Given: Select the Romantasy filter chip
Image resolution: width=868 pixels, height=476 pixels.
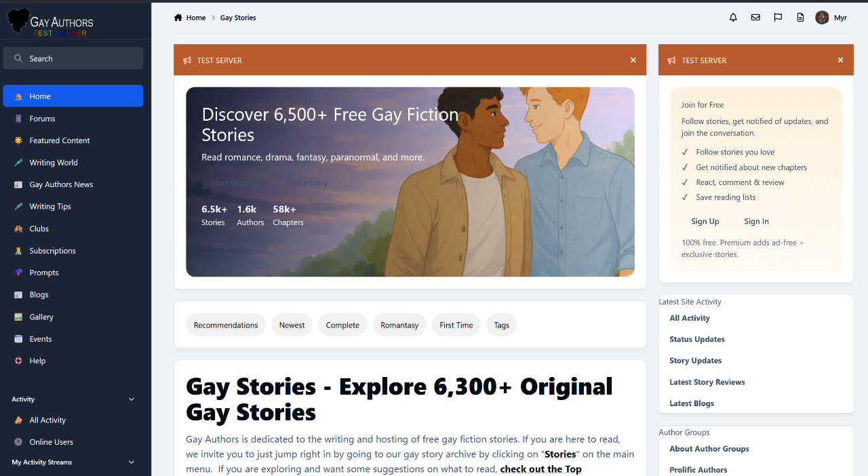Looking at the screenshot, I should pyautogui.click(x=399, y=325).
